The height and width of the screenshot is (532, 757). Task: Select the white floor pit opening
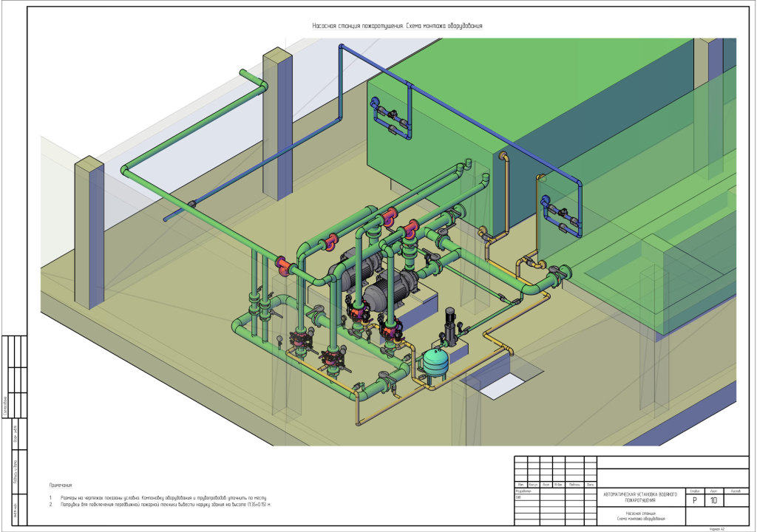498,386
